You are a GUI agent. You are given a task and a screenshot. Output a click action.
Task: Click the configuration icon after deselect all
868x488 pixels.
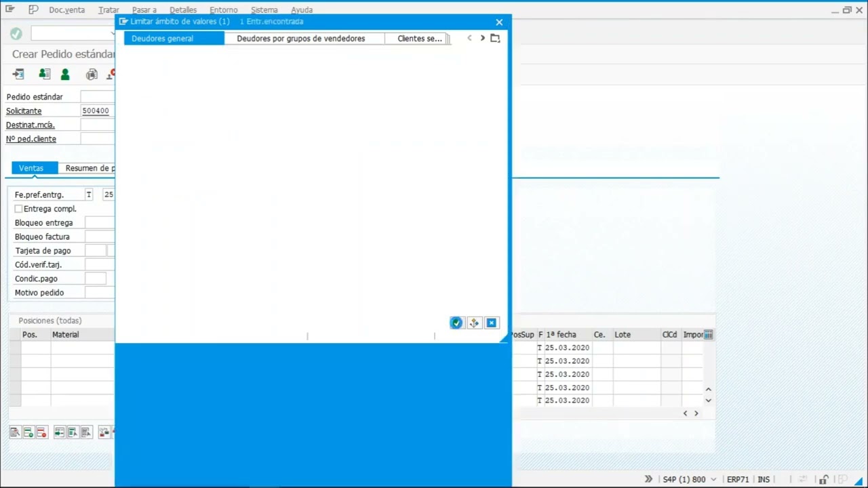click(104, 432)
